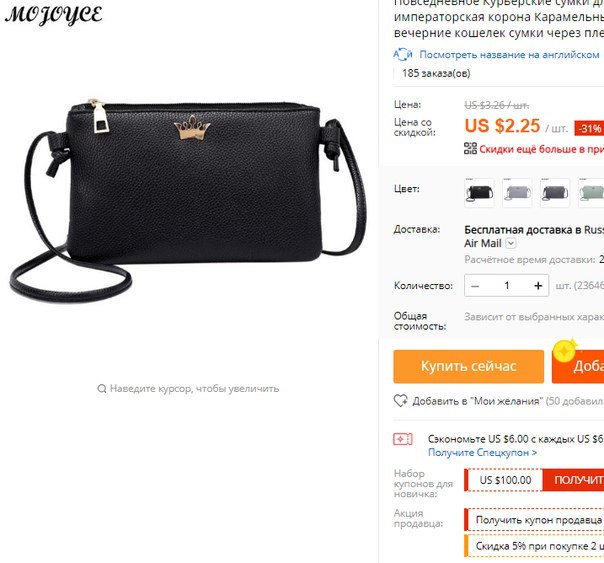Click the heart icon for the wishlist
The width and height of the screenshot is (604, 563).
401,401
